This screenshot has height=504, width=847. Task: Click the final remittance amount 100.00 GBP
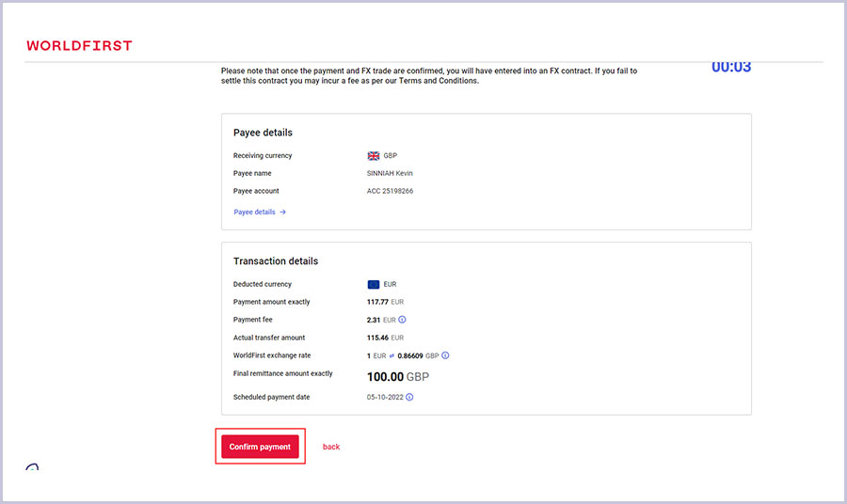click(x=397, y=376)
